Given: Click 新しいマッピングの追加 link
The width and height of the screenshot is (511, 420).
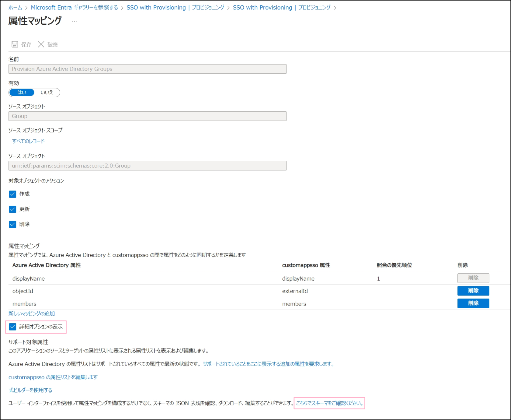Looking at the screenshot, I should (32, 313).
